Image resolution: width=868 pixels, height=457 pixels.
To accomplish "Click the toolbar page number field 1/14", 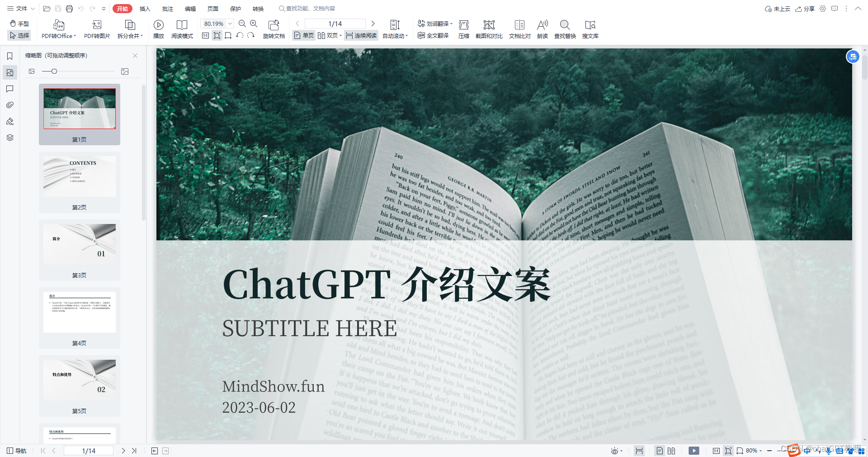I will coord(335,24).
